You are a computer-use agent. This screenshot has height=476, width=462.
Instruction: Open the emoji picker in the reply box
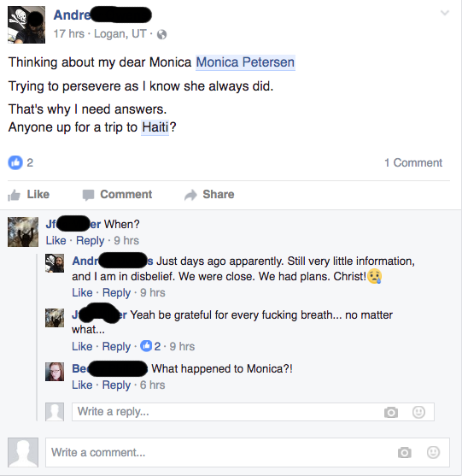(418, 412)
